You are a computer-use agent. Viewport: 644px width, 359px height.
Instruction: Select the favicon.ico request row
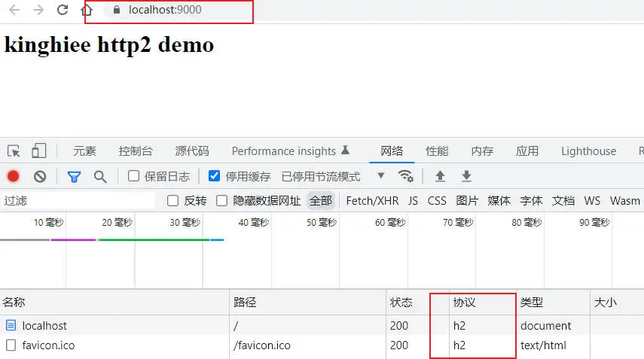click(x=322, y=345)
